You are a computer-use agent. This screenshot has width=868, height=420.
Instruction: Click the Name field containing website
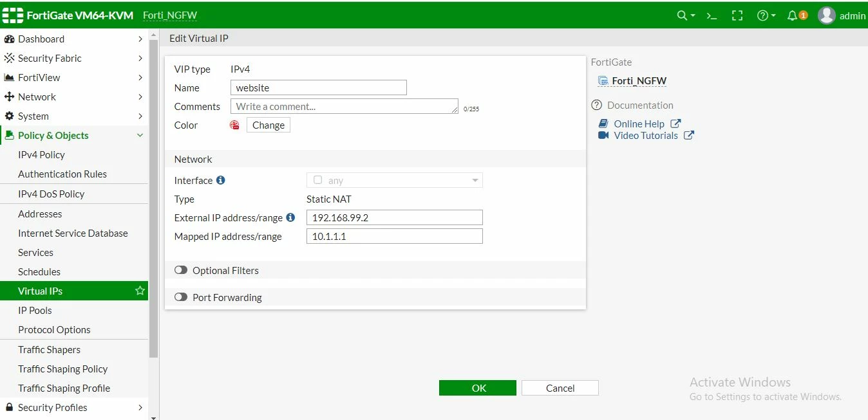pos(319,87)
